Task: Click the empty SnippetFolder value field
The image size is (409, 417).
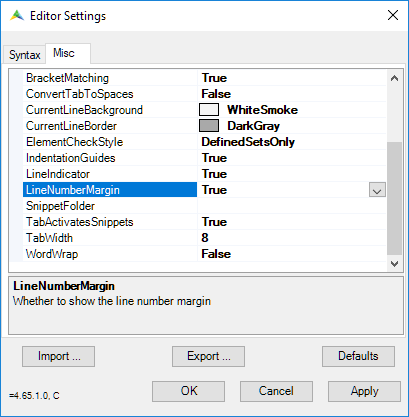Action: point(292,206)
